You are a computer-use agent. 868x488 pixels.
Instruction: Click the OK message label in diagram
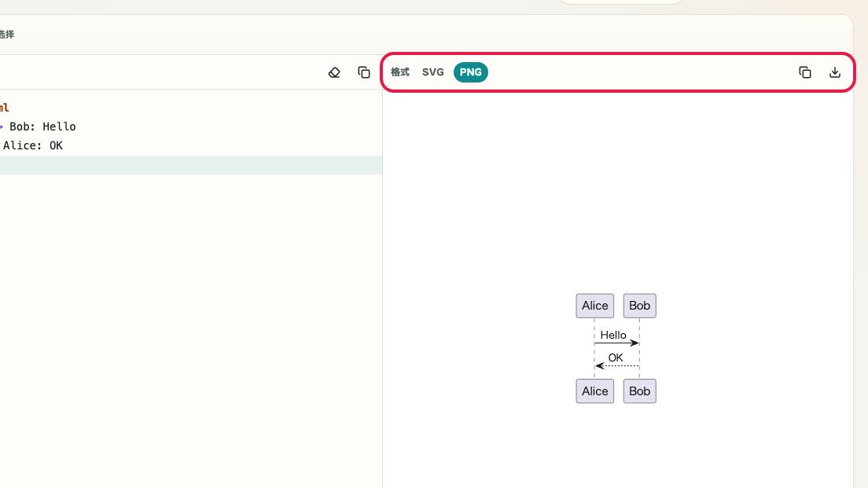[x=616, y=358]
